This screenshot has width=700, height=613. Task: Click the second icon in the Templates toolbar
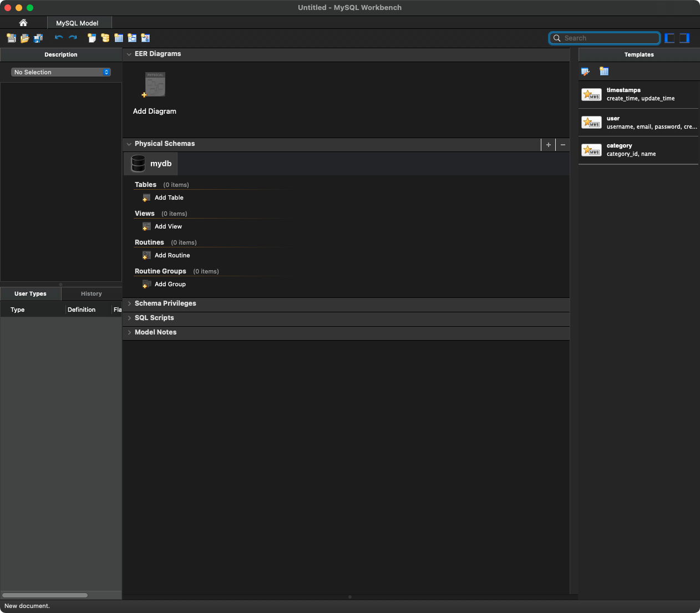tap(604, 72)
